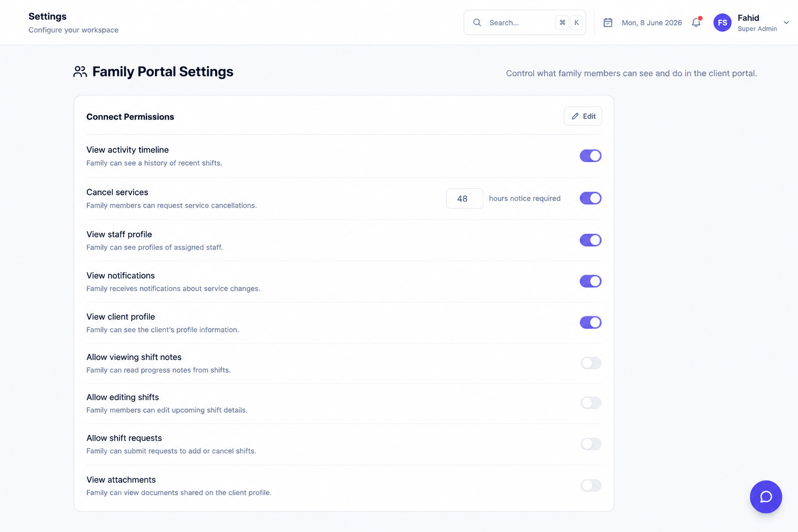798x532 pixels.
Task: Open the notifications bell
Action: point(696,22)
